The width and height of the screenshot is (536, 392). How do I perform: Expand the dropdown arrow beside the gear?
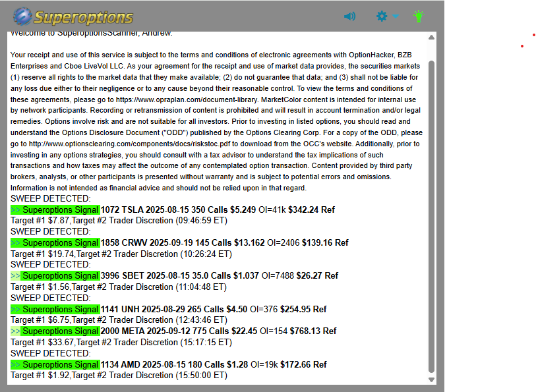(396, 16)
